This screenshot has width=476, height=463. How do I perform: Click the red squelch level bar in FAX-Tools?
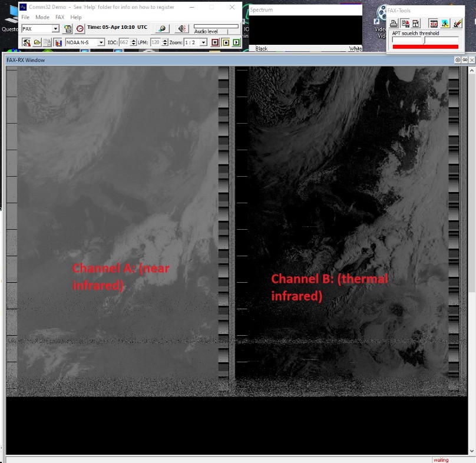(x=425, y=47)
